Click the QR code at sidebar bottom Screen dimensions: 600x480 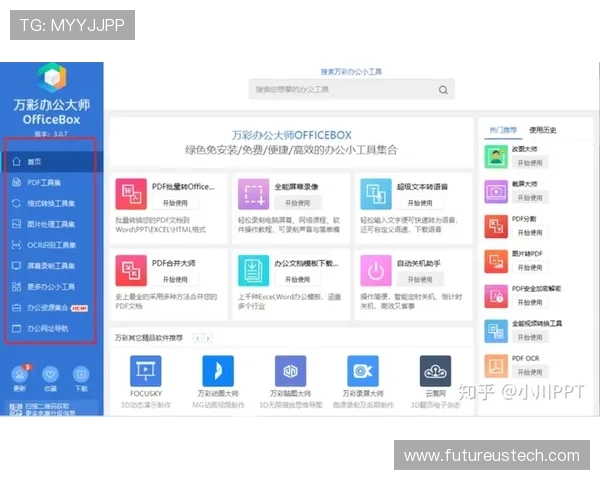pos(16,409)
